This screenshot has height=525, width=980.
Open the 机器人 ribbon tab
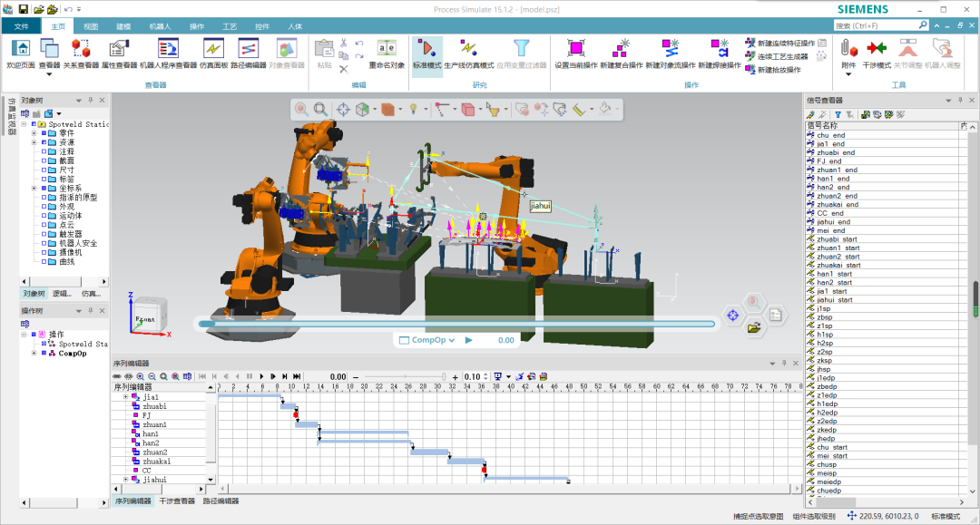pyautogui.click(x=160, y=27)
